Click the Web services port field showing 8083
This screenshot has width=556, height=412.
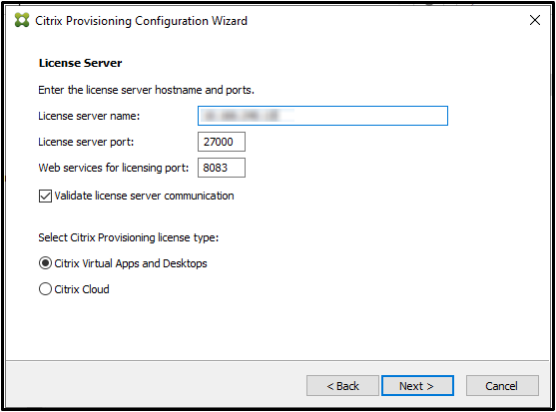(221, 168)
